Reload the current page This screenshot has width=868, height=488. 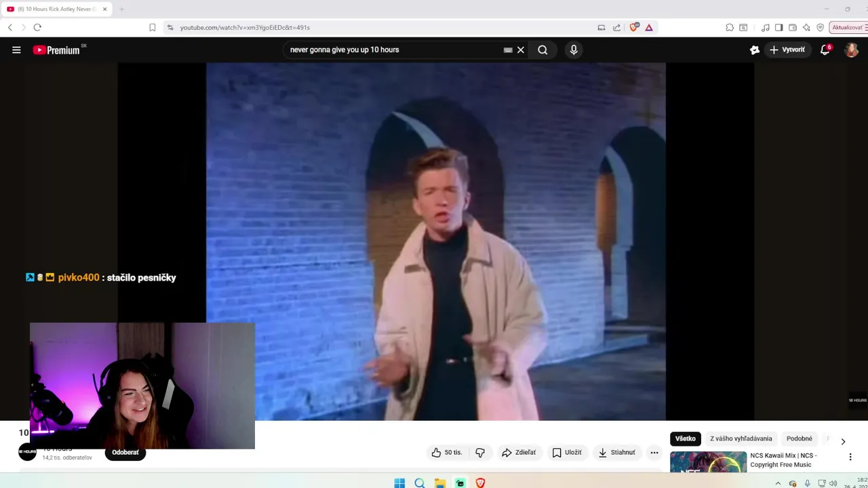click(x=37, y=27)
